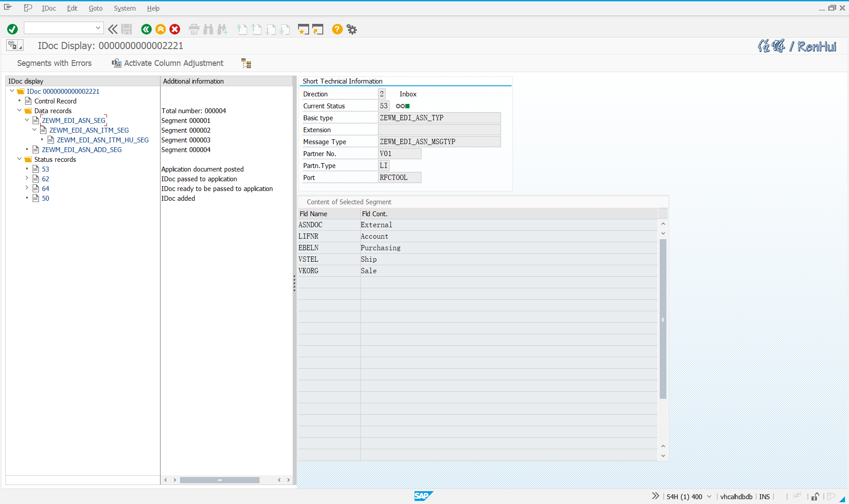Open the command field dropdown arrow
849x504 pixels.
[98, 28]
